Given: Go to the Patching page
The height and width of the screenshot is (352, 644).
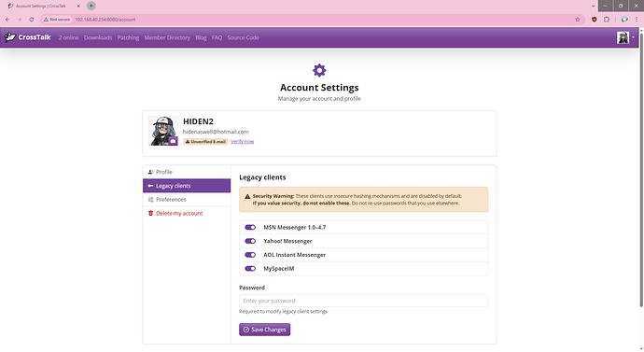Looking at the screenshot, I should [128, 37].
